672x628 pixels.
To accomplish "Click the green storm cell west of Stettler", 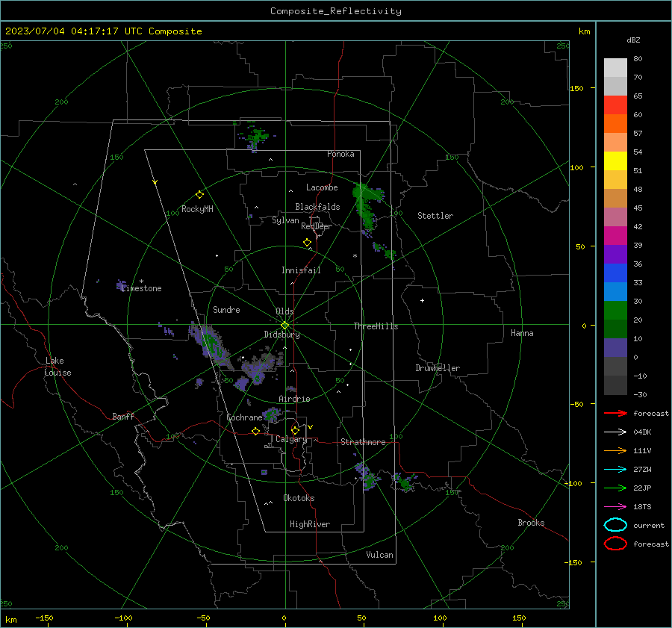I will pos(367,206).
